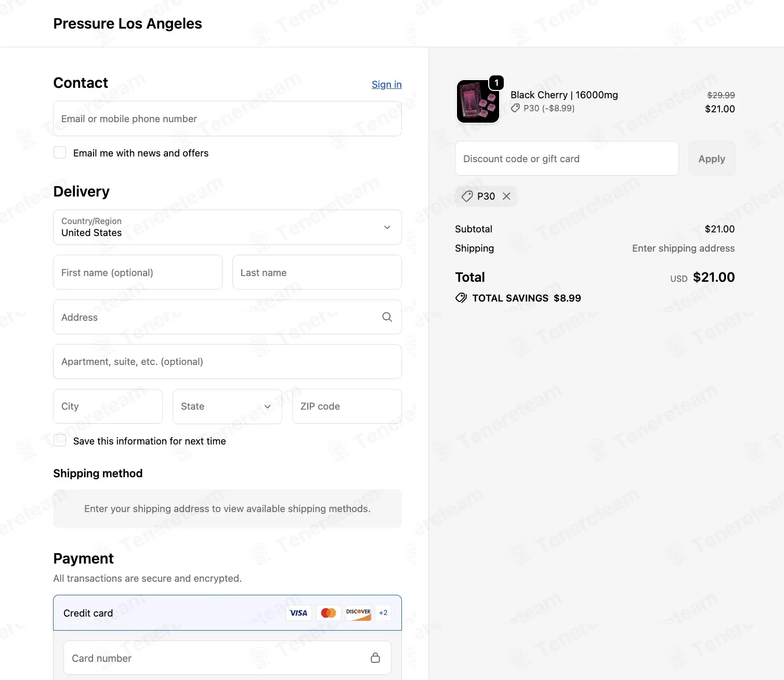Click the Mastercard logo
The height and width of the screenshot is (680, 784).
tap(329, 613)
